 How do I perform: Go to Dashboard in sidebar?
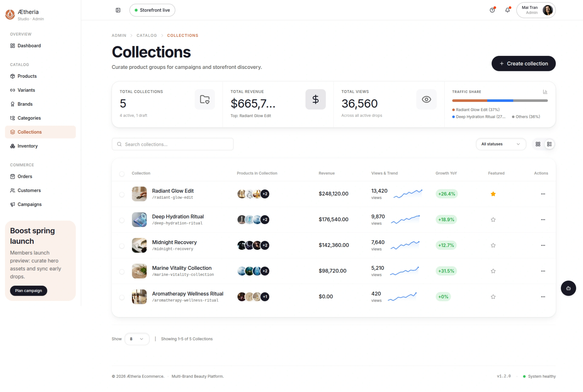point(40,46)
